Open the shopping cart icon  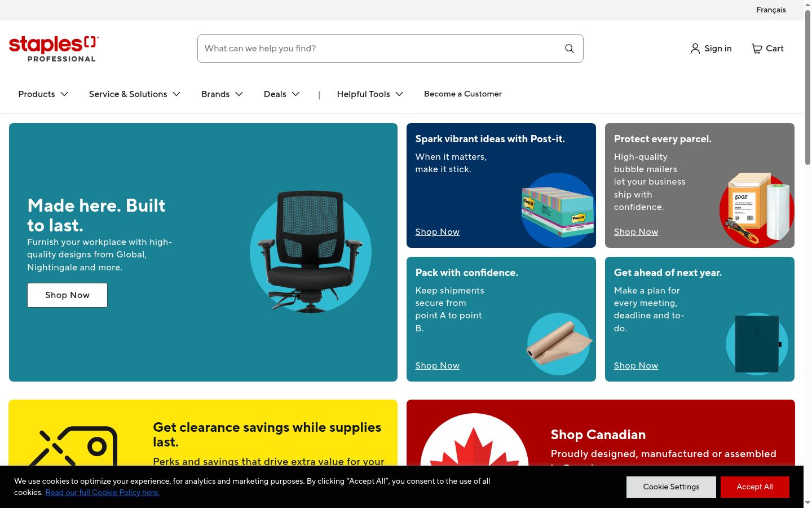(757, 49)
